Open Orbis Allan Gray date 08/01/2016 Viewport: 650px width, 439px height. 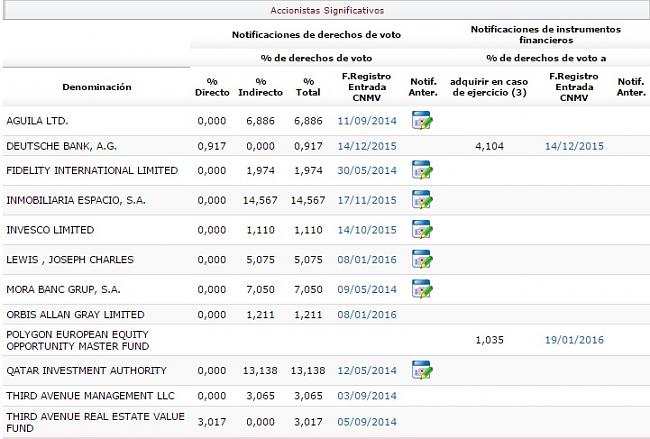[367, 315]
